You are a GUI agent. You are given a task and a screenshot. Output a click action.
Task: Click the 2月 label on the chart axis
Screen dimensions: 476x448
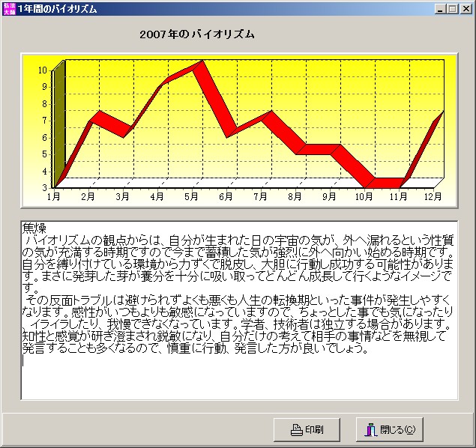coord(88,196)
